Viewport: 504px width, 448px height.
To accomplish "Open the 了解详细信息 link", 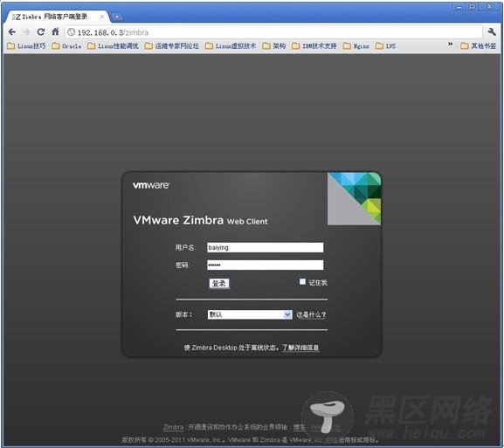I will click(x=300, y=348).
